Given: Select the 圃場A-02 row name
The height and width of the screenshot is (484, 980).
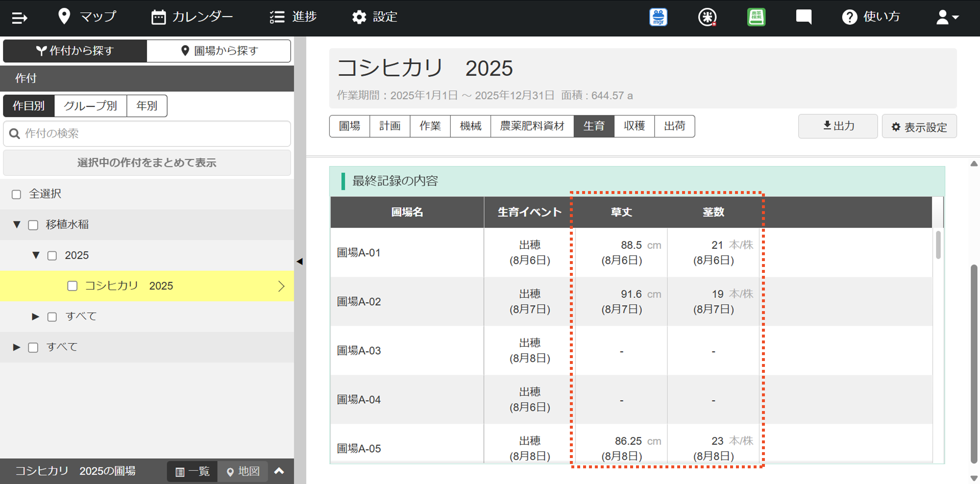Looking at the screenshot, I should tap(359, 302).
